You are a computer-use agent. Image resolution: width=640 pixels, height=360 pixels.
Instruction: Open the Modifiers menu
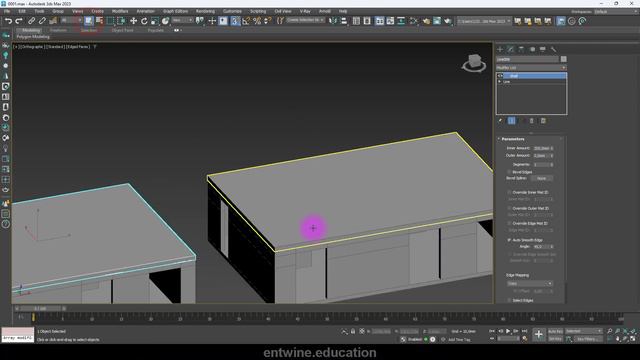tap(120, 11)
